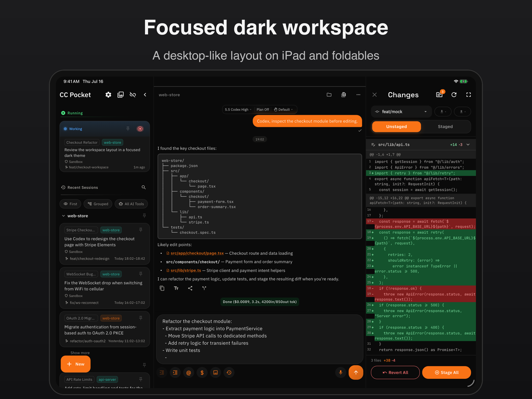Open the Stripe checkout redesign session
Viewport: 532px width, 399px height.
(x=105, y=244)
